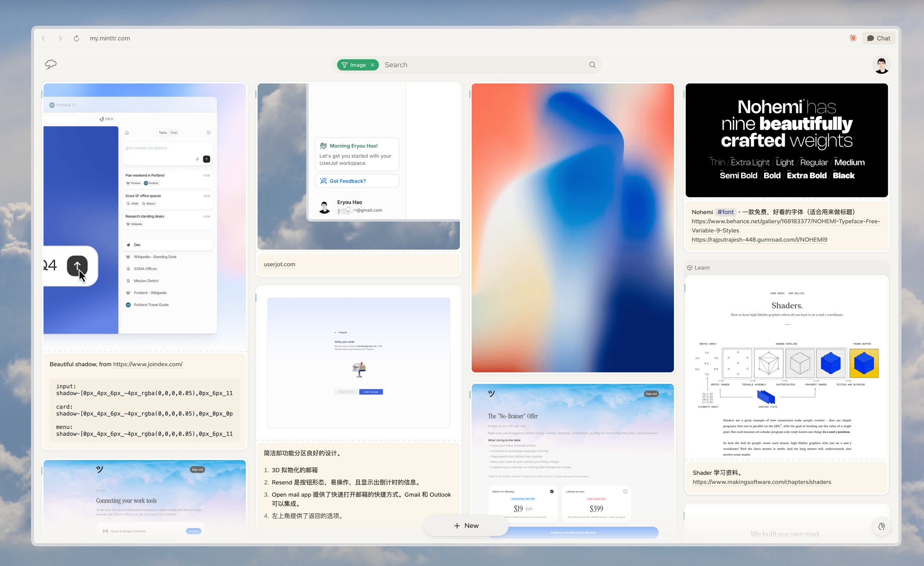Click the orange starburst icon
The height and width of the screenshot is (566, 924).
853,38
